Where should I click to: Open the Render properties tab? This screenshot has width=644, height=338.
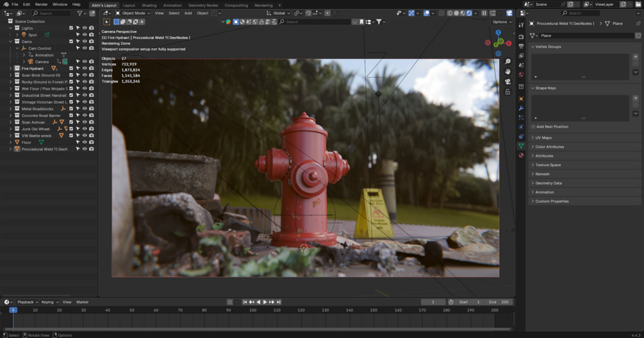tap(521, 37)
